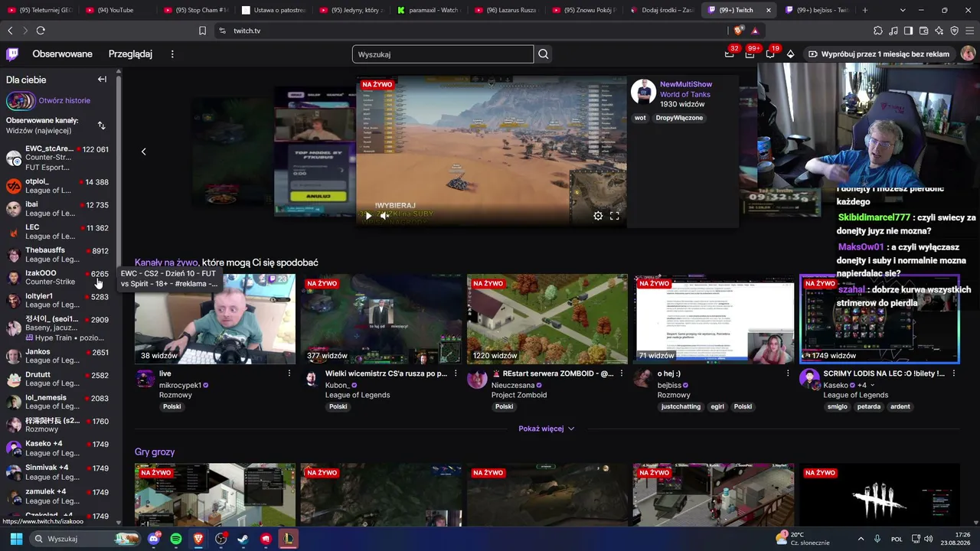
Task: Open the Przeglądaj browse tab
Action: pyautogui.click(x=130, y=54)
